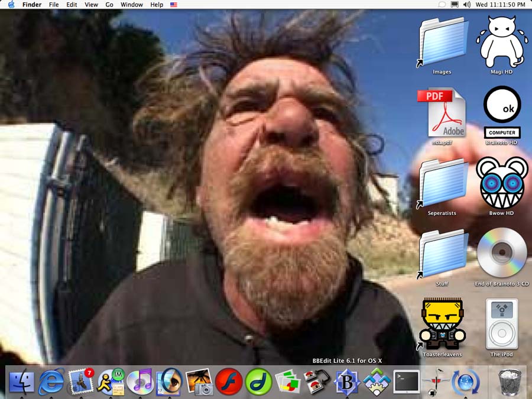Open AOL Instant Messenger in the Dock
532x399 pixels.
(111, 382)
